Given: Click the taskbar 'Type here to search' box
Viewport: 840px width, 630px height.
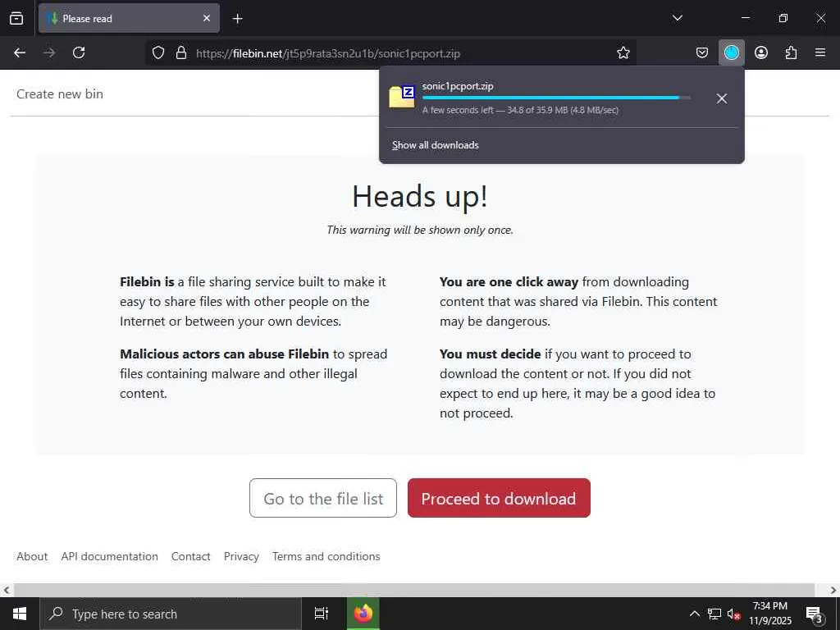Looking at the screenshot, I should [171, 614].
